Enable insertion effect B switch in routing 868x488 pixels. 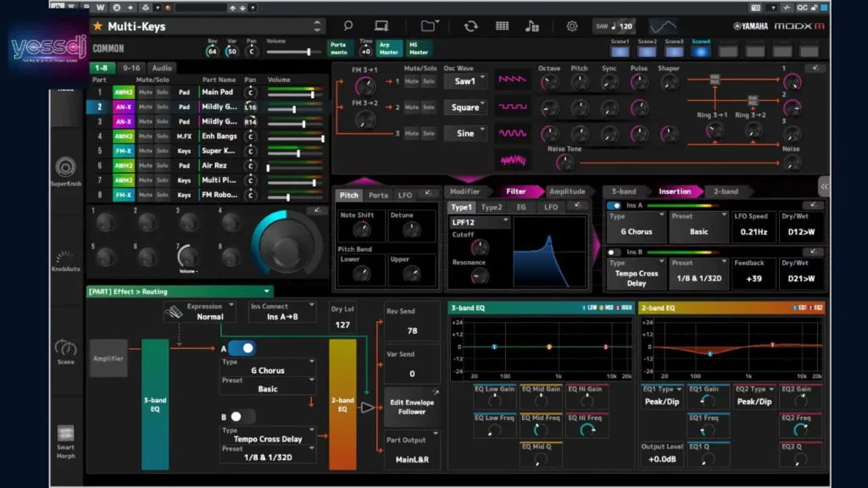coord(241,416)
